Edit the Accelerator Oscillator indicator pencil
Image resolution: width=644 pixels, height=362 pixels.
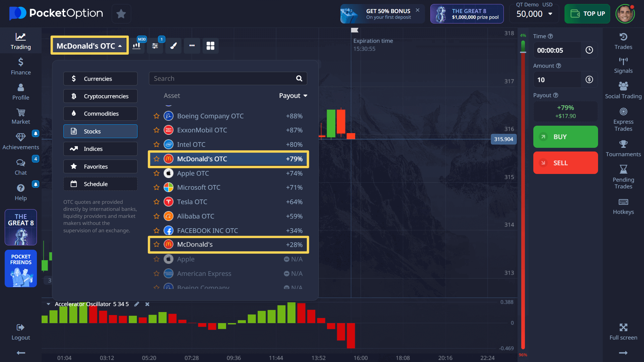137,304
